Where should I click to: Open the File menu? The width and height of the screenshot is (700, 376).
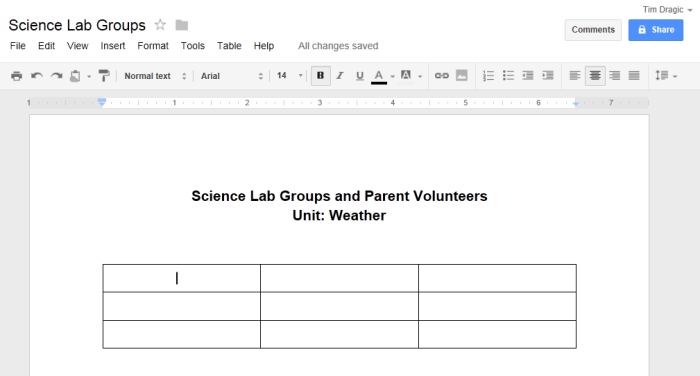pyautogui.click(x=18, y=46)
